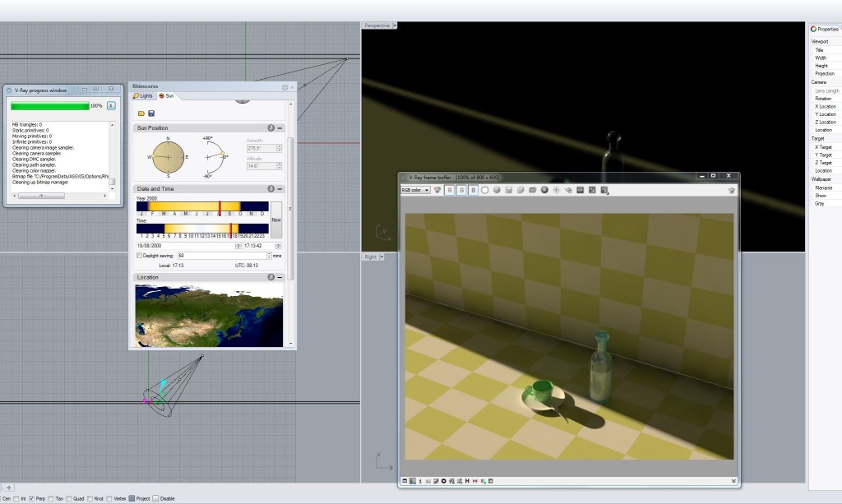Open the Perspective viewport dropdown menu
This screenshot has width=842, height=504.
point(396,25)
